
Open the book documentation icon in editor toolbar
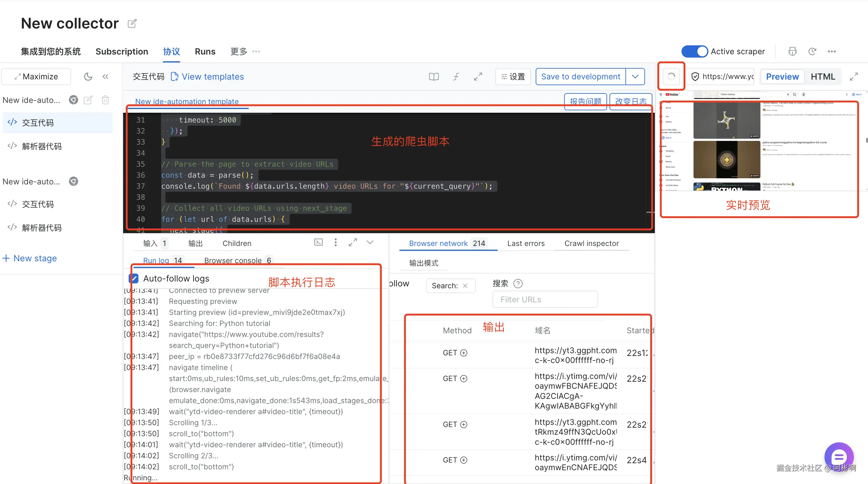(434, 77)
